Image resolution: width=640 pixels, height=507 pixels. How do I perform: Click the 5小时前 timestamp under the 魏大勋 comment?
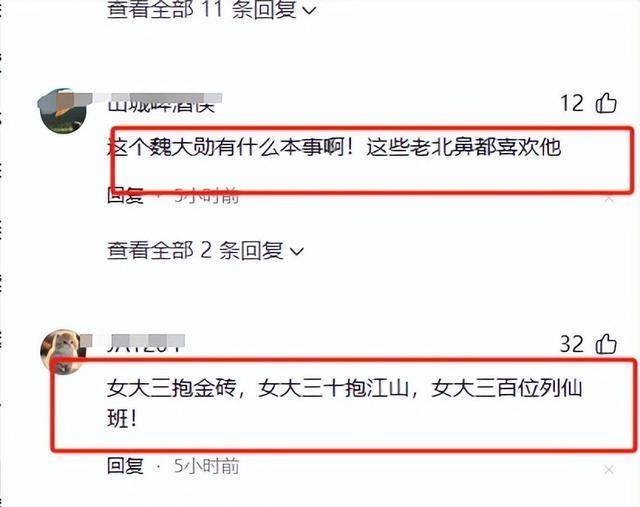[206, 196]
